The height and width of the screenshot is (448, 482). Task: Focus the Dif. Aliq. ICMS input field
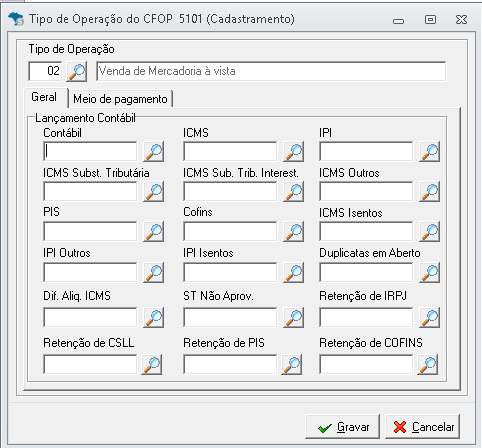click(90, 317)
